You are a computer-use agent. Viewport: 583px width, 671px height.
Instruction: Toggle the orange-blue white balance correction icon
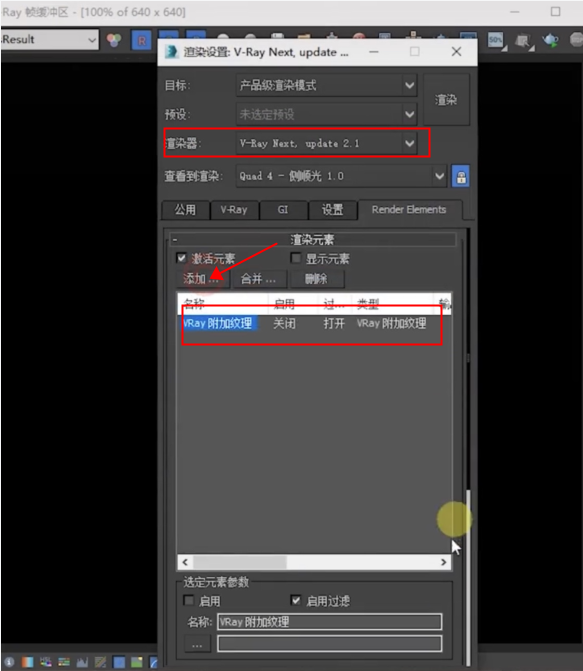tap(27, 662)
